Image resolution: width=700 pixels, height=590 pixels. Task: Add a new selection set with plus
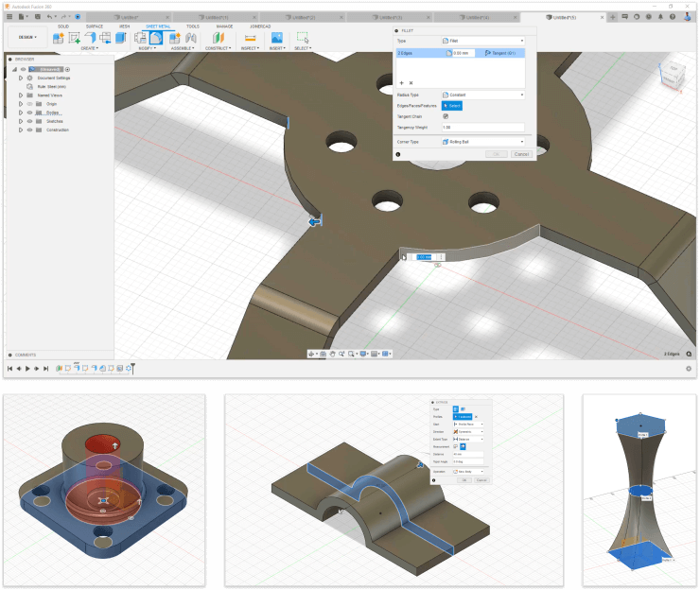[x=401, y=83]
